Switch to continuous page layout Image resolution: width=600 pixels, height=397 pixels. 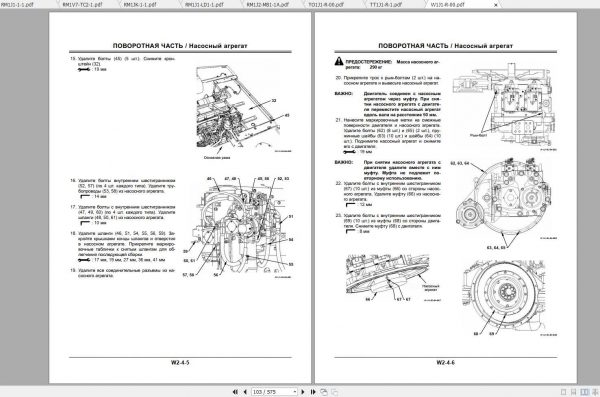pyautogui.click(x=574, y=392)
